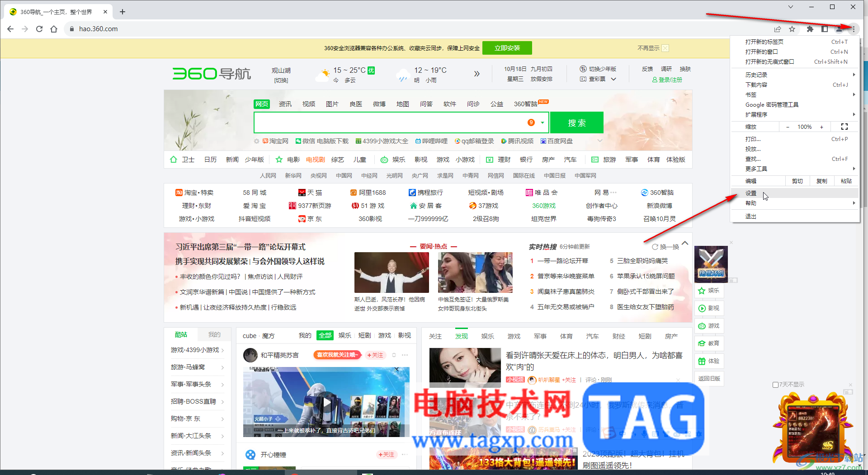Screen dimensions: 868x475
Task: Open headline 习近平出席第三届一带一路论坛开幕式
Action: 241,247
